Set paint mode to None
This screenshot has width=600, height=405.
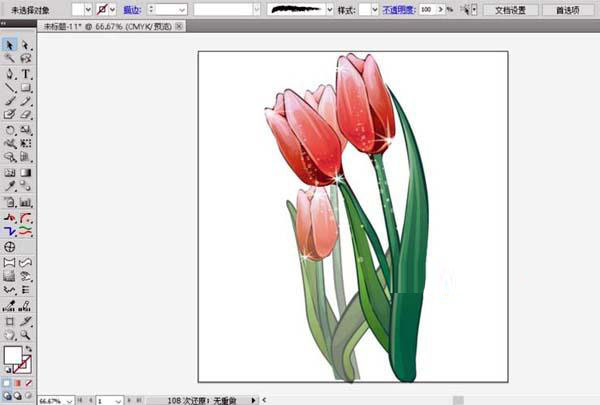[x=28, y=383]
